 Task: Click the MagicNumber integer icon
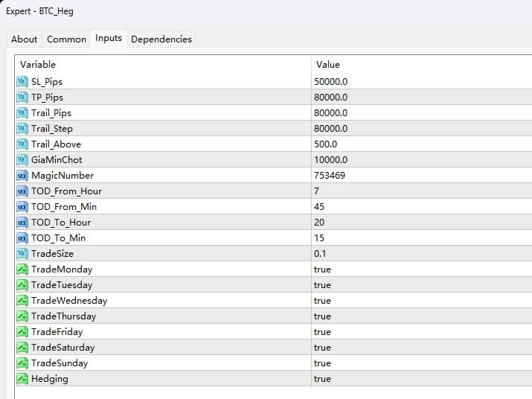point(22,176)
